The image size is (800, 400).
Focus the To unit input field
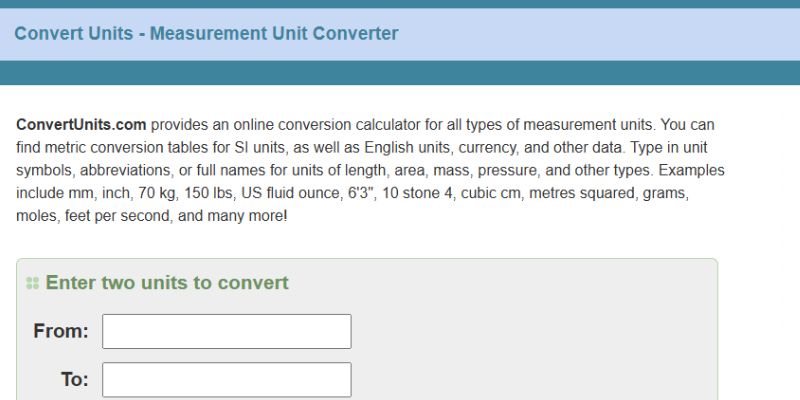(226, 380)
